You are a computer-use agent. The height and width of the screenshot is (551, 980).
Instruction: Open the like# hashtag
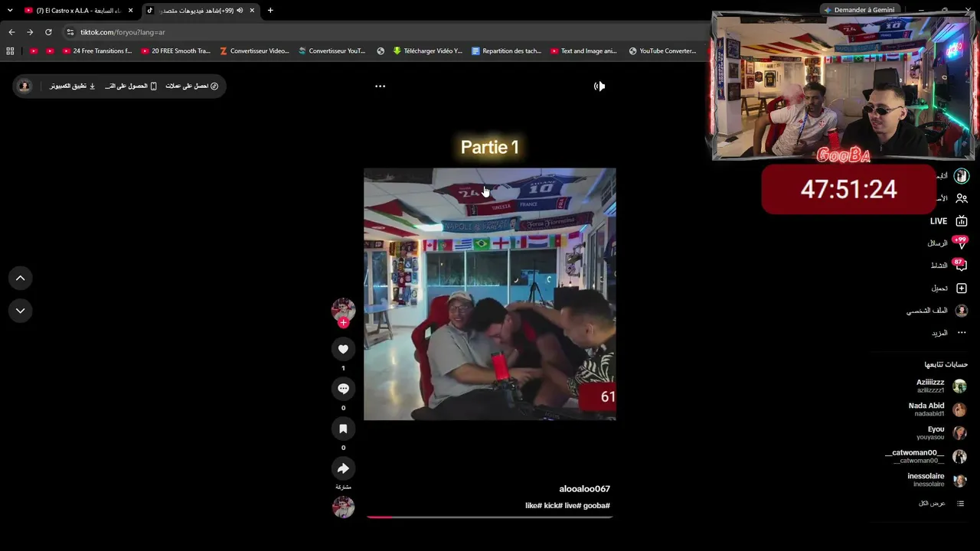point(534,506)
